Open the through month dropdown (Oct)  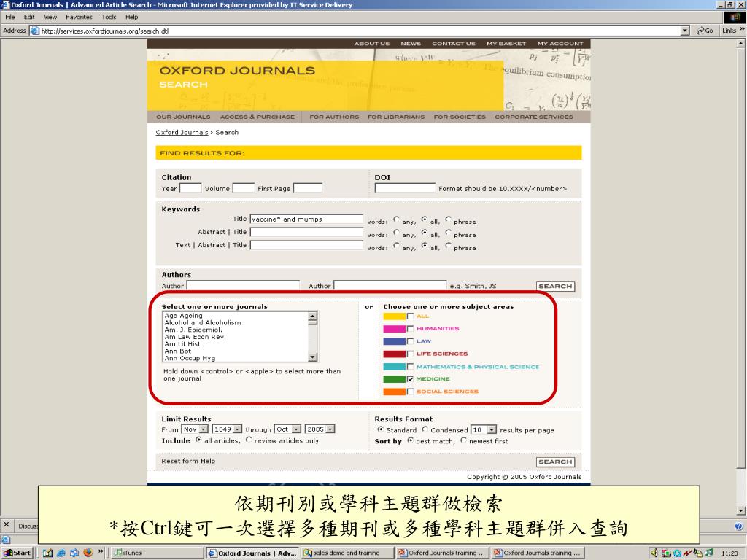click(287, 429)
